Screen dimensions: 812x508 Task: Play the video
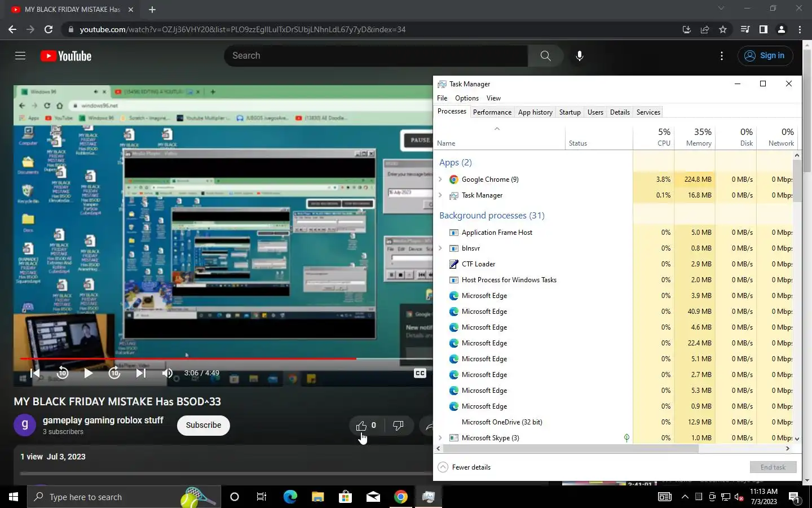tap(88, 373)
